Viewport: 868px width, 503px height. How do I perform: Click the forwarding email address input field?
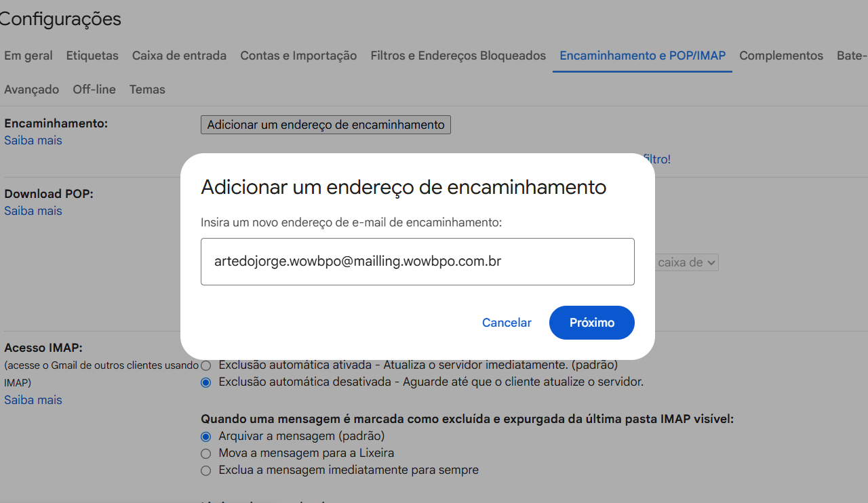coord(417,261)
